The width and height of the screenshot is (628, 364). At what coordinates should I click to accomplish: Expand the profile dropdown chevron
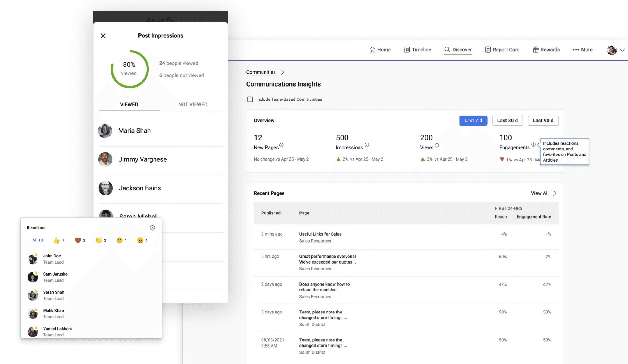point(622,50)
